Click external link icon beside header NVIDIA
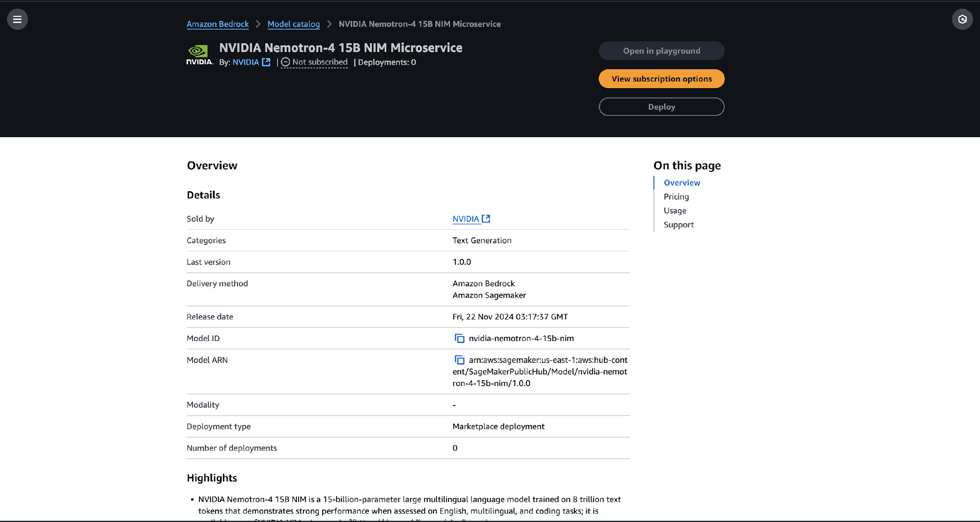 pyautogui.click(x=266, y=62)
